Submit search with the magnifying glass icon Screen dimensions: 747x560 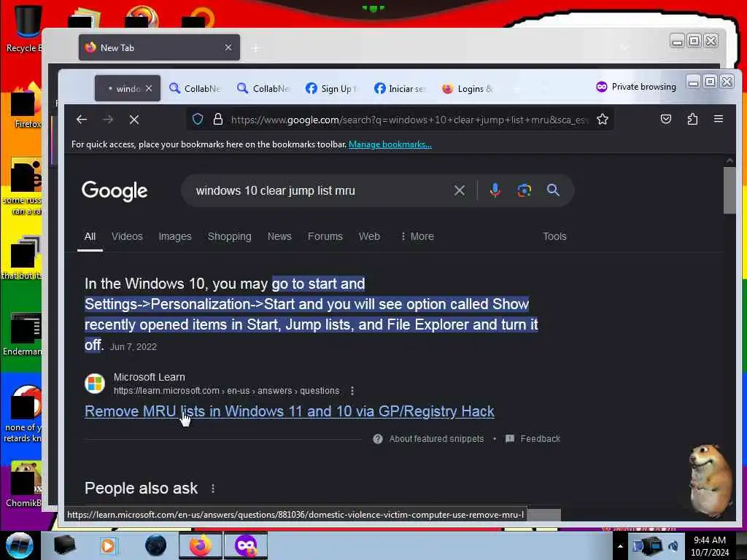553,190
